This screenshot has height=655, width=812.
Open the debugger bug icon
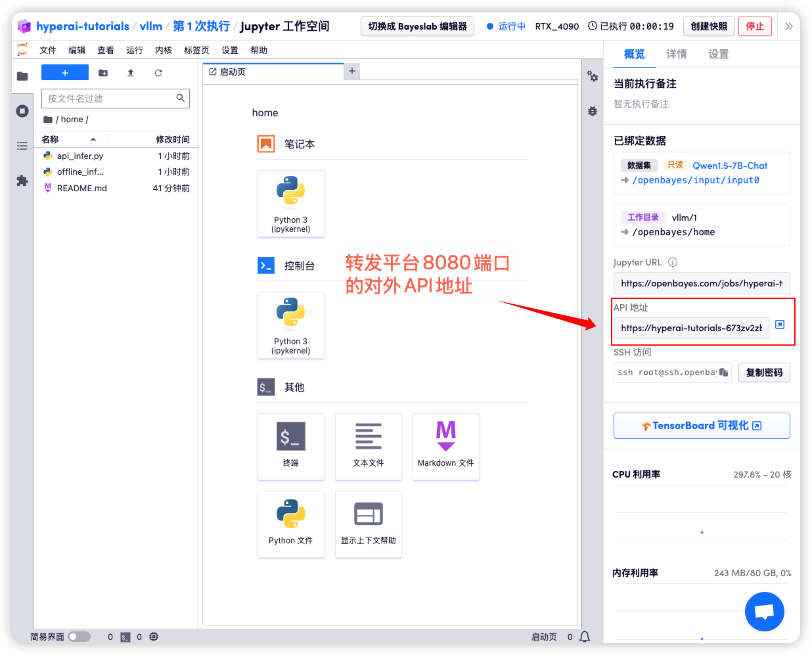tap(593, 111)
